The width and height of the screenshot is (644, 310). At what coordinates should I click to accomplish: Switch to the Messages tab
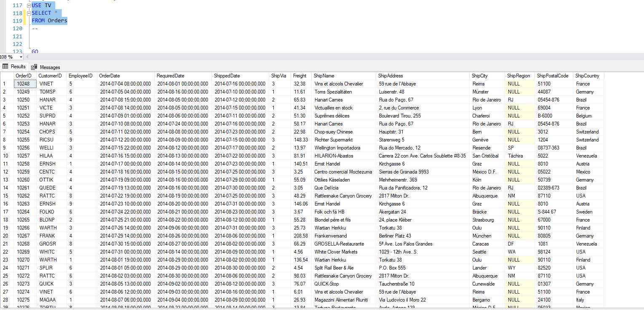point(49,67)
